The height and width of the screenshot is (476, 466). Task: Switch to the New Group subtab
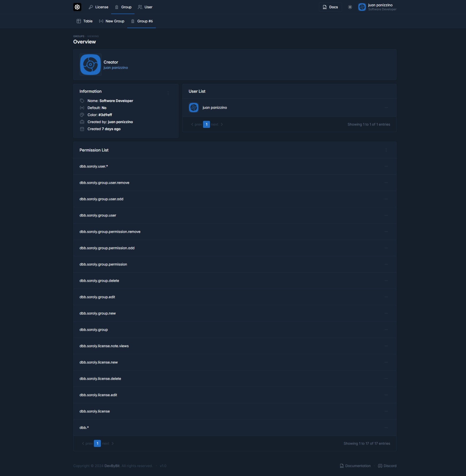(112, 21)
